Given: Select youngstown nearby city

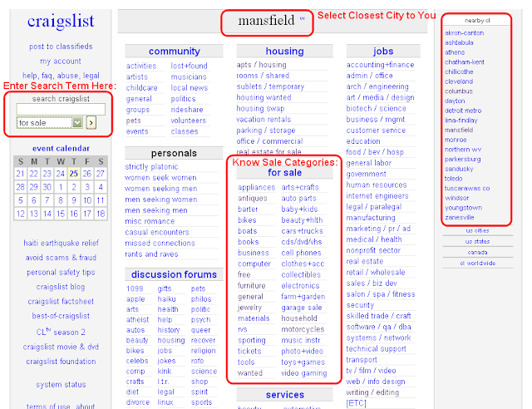Looking at the screenshot, I should click(463, 208).
